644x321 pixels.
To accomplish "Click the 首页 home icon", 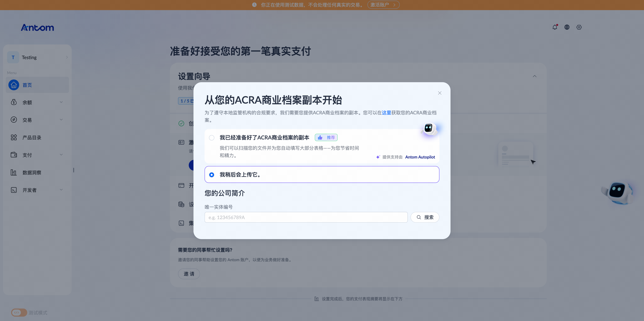I will pos(14,85).
